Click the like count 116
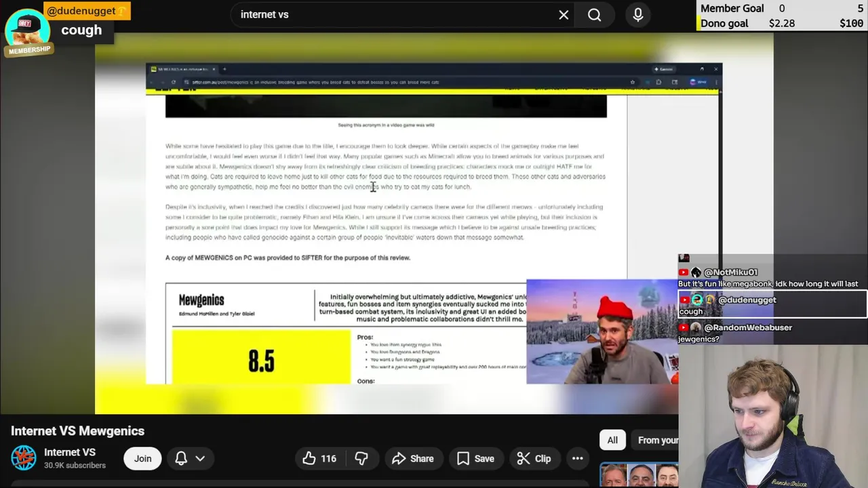Screen dimensions: 868x488 coord(329,459)
